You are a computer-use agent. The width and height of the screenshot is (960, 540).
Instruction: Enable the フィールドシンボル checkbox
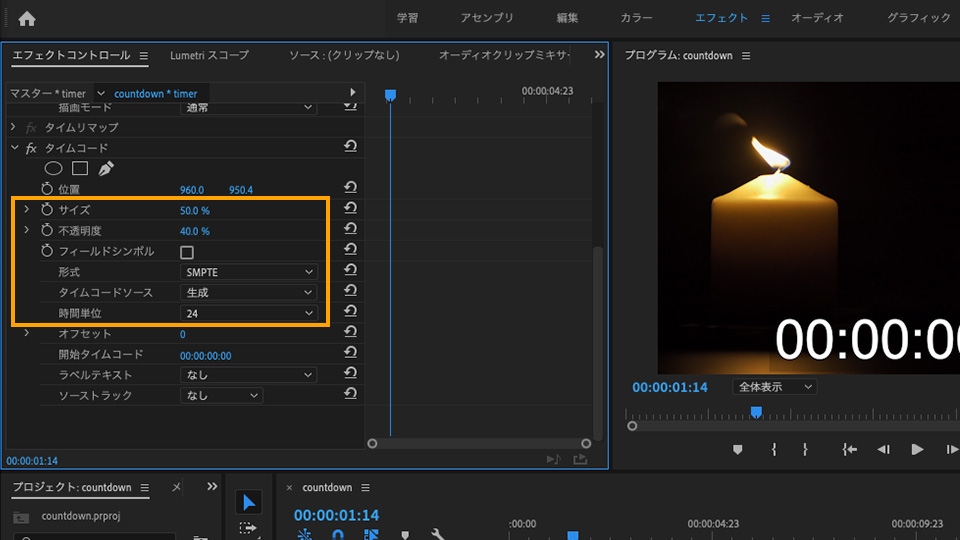(187, 252)
